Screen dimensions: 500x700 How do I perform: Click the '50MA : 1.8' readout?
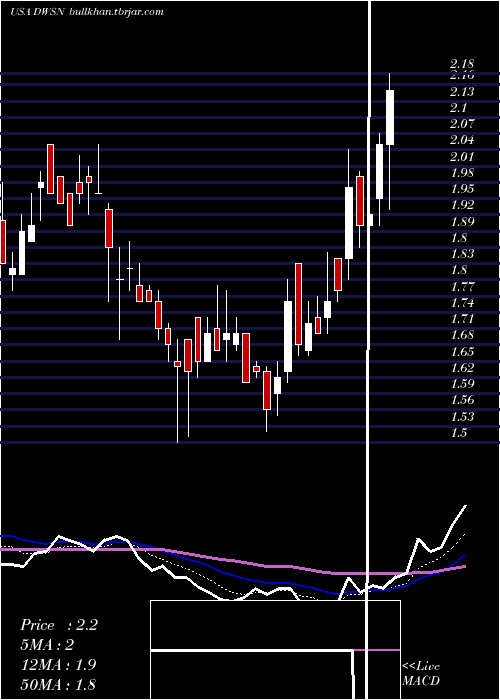click(x=58, y=684)
